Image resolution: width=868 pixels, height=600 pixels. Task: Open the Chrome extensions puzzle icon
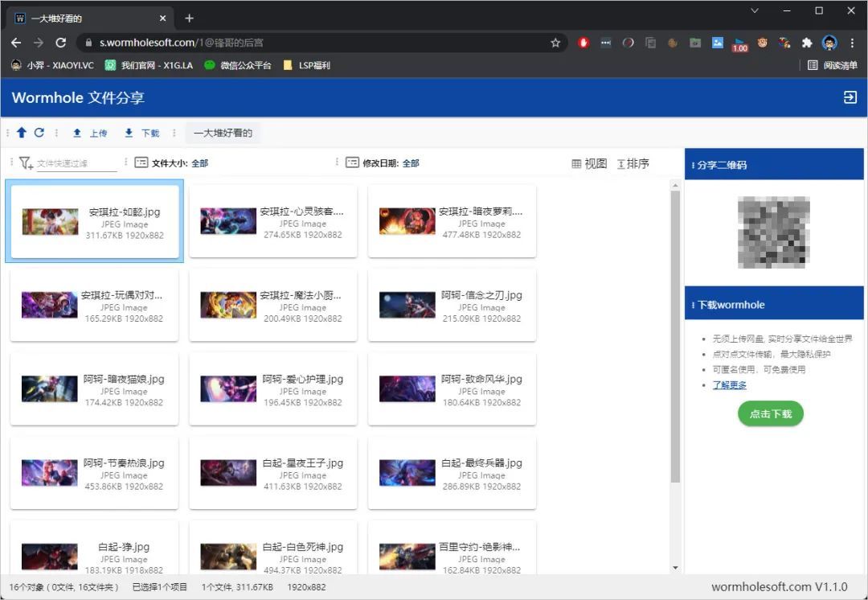click(807, 43)
